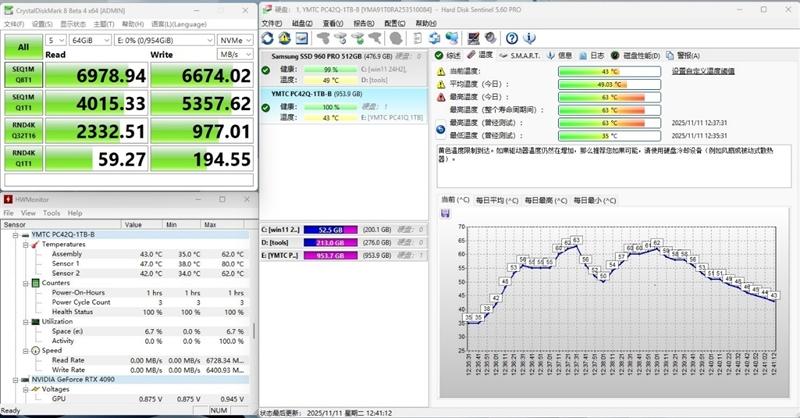
Task: Open the 64GiB test size dropdown
Action: pos(96,40)
